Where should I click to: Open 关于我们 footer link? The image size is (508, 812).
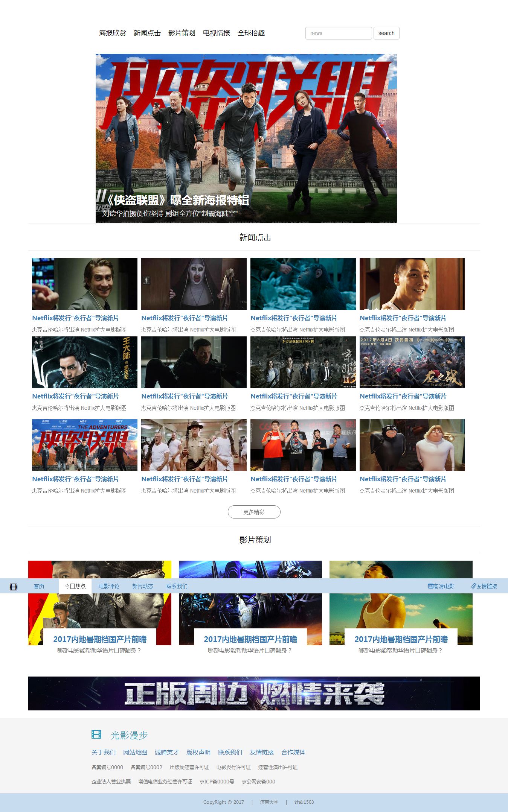(x=104, y=752)
